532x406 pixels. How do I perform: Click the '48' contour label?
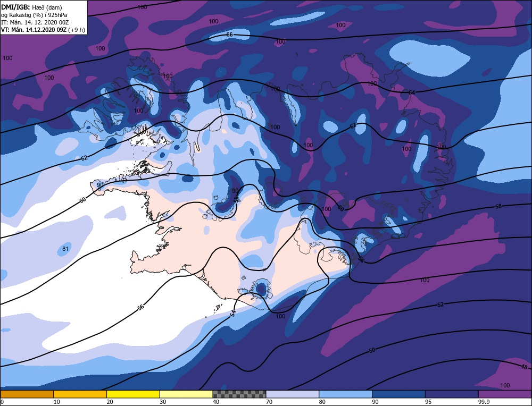pyautogui.click(x=524, y=367)
